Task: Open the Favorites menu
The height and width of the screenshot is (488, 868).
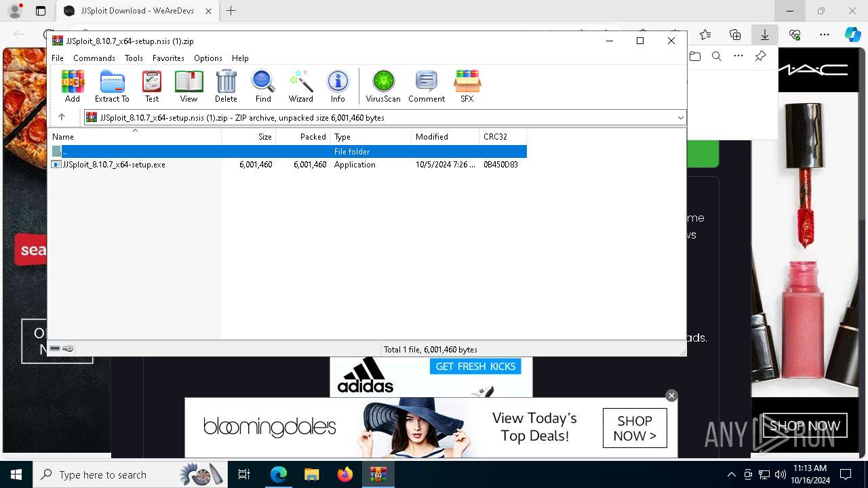Action: (x=168, y=58)
